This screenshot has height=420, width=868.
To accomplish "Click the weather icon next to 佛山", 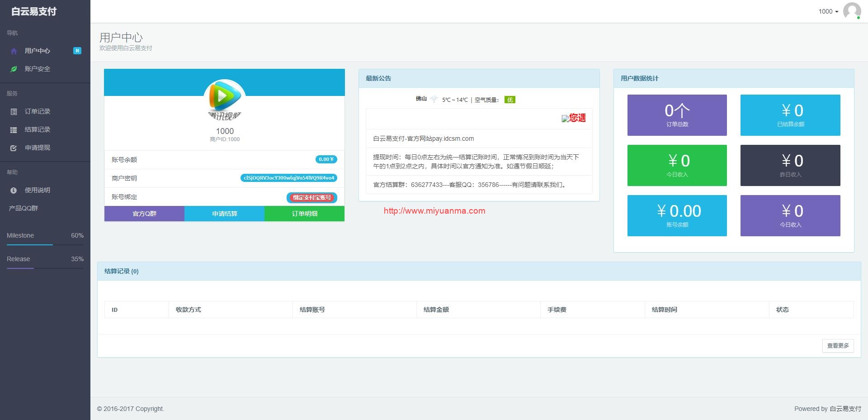I will tap(434, 99).
